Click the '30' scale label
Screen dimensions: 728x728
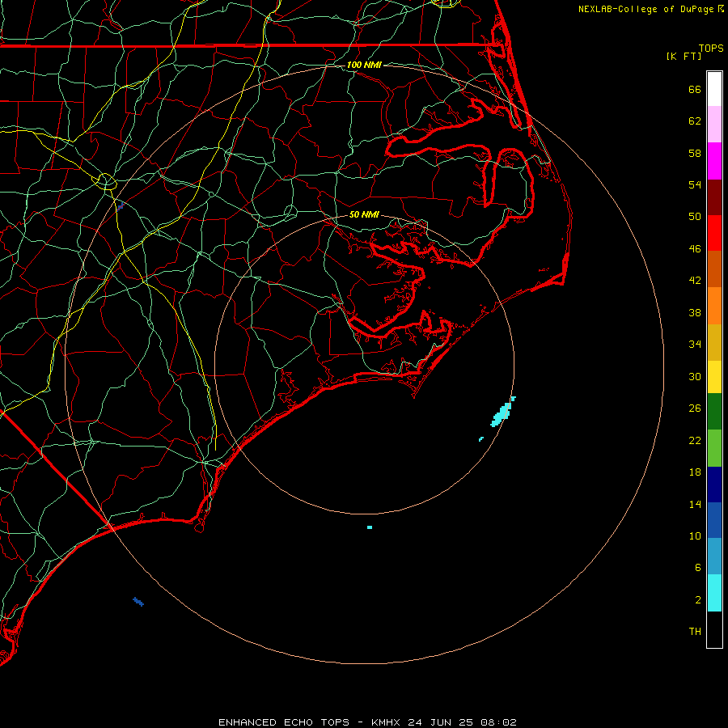pos(695,376)
